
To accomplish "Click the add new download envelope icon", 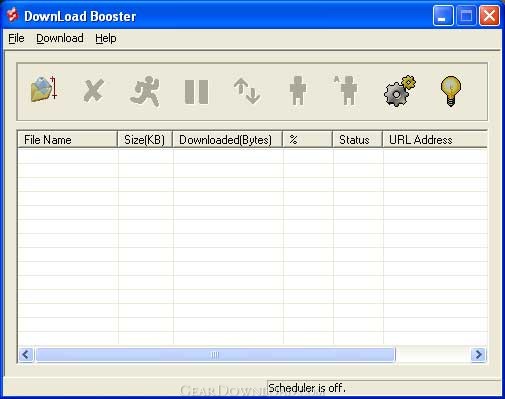I will pos(44,89).
